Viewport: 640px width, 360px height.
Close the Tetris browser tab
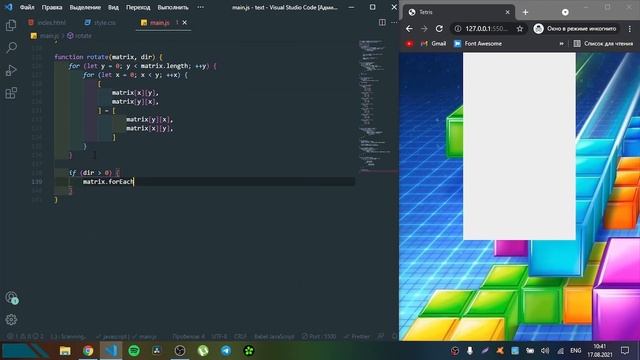coord(507,12)
